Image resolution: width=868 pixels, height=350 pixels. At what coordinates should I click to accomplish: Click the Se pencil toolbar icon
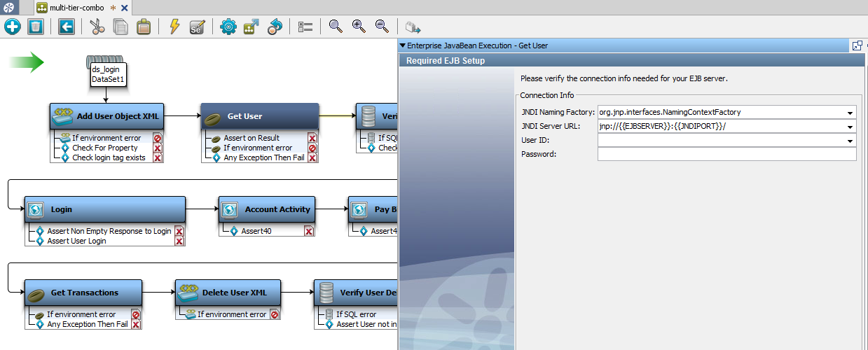click(197, 27)
